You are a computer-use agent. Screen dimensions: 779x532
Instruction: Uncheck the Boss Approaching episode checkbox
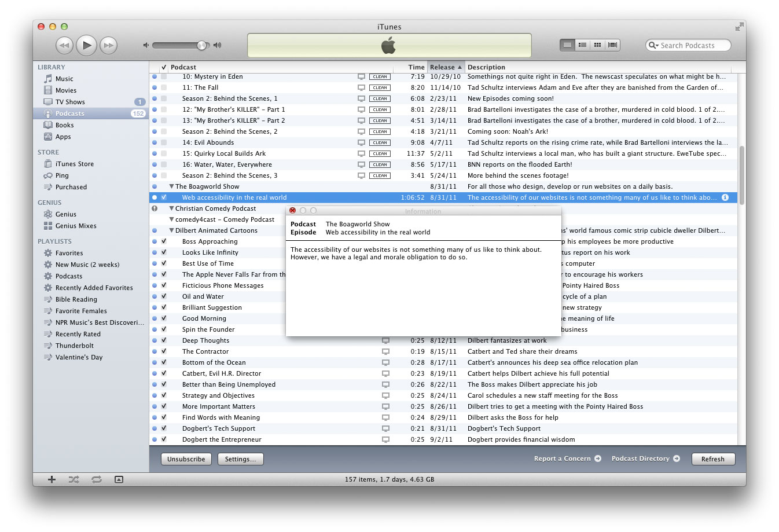pos(164,241)
